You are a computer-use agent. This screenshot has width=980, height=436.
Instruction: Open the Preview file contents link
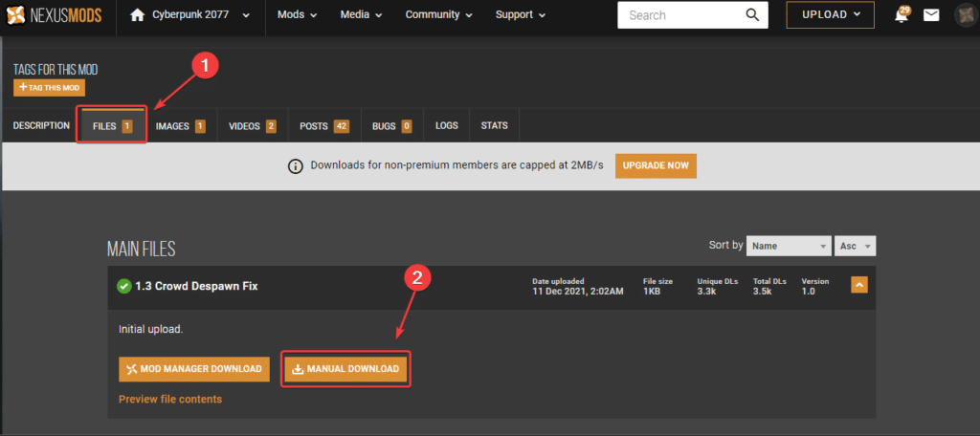170,399
